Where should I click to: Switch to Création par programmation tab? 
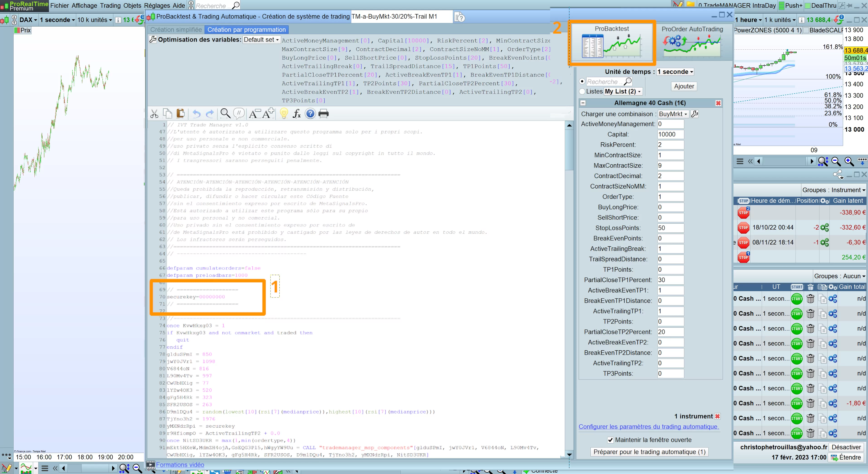pyautogui.click(x=246, y=30)
